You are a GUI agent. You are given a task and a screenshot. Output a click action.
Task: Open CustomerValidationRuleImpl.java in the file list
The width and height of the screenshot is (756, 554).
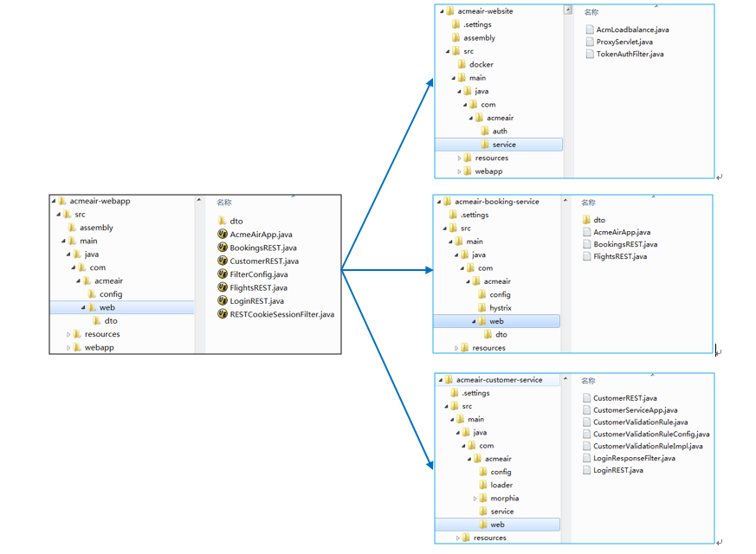point(647,447)
